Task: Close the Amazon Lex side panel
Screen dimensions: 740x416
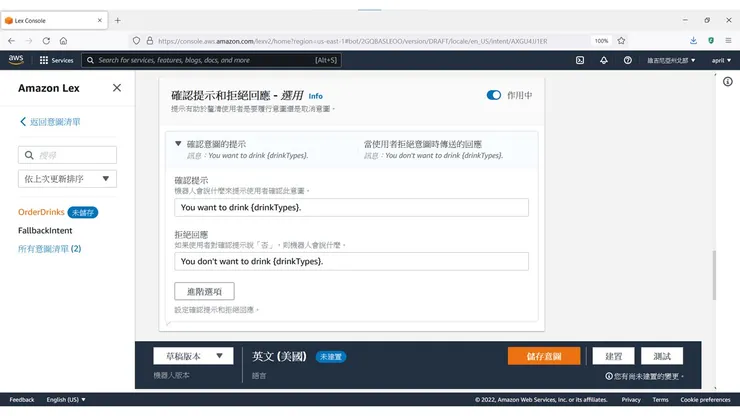Action: pos(117,88)
